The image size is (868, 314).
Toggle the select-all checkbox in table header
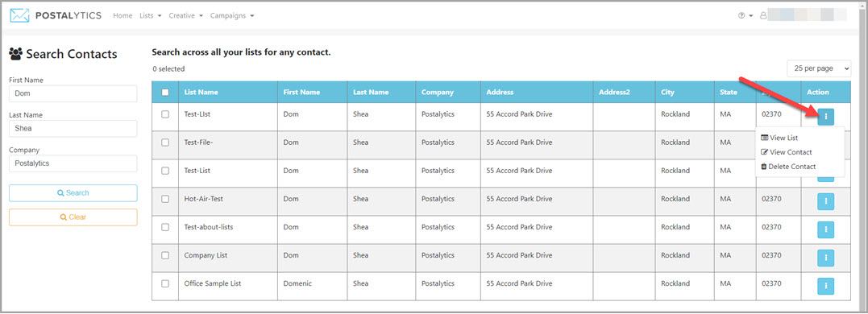[165, 93]
